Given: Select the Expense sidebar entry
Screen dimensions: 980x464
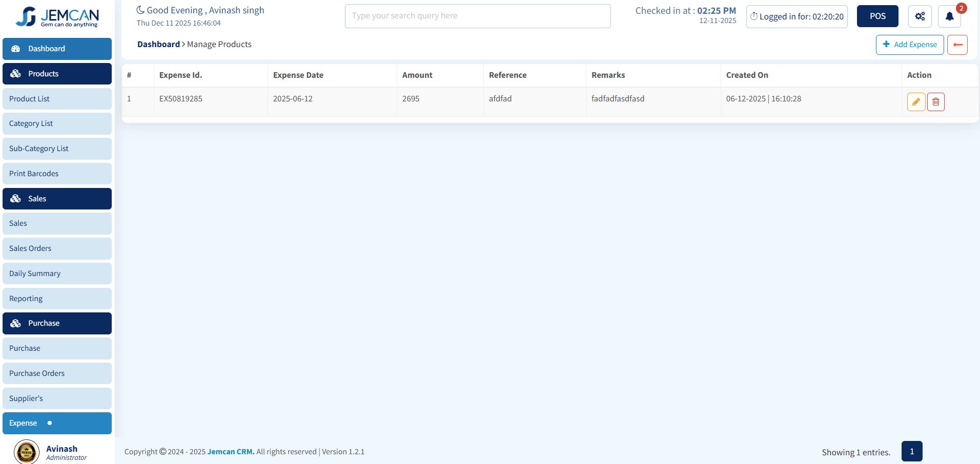Looking at the screenshot, I should coord(23,423).
